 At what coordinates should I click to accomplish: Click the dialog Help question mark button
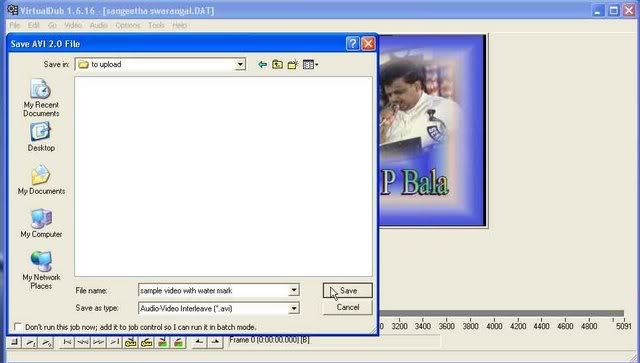pyautogui.click(x=353, y=44)
